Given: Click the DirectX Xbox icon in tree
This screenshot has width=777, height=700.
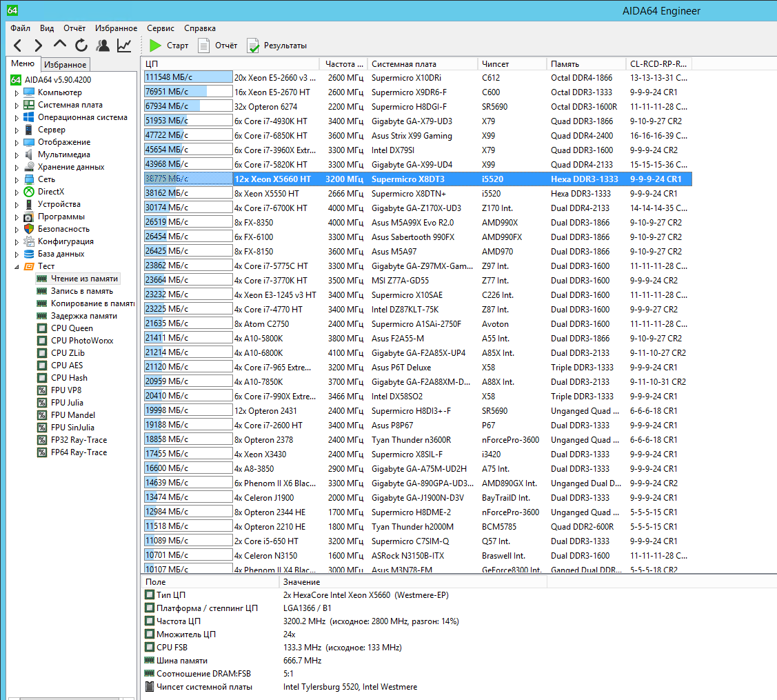Looking at the screenshot, I should pyautogui.click(x=29, y=191).
